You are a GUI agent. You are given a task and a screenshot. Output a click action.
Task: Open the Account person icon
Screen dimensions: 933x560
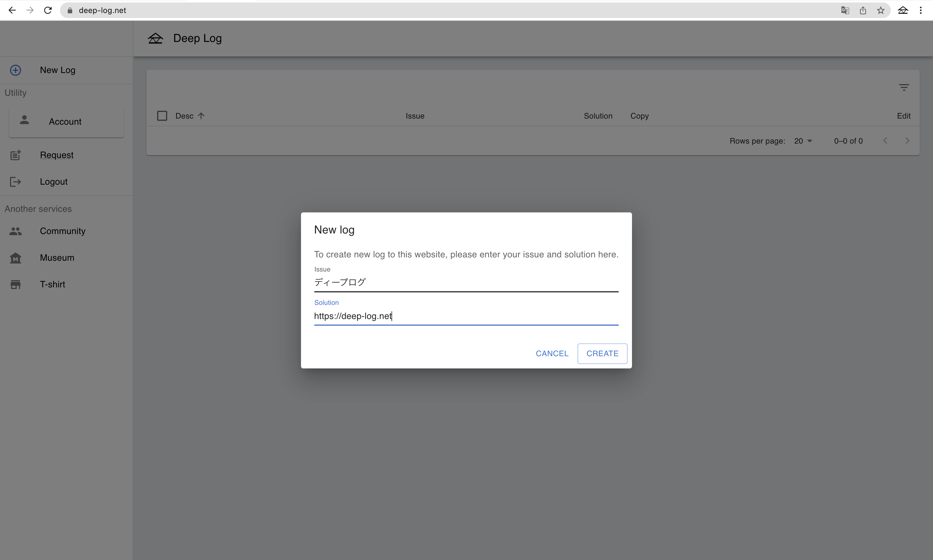click(24, 120)
